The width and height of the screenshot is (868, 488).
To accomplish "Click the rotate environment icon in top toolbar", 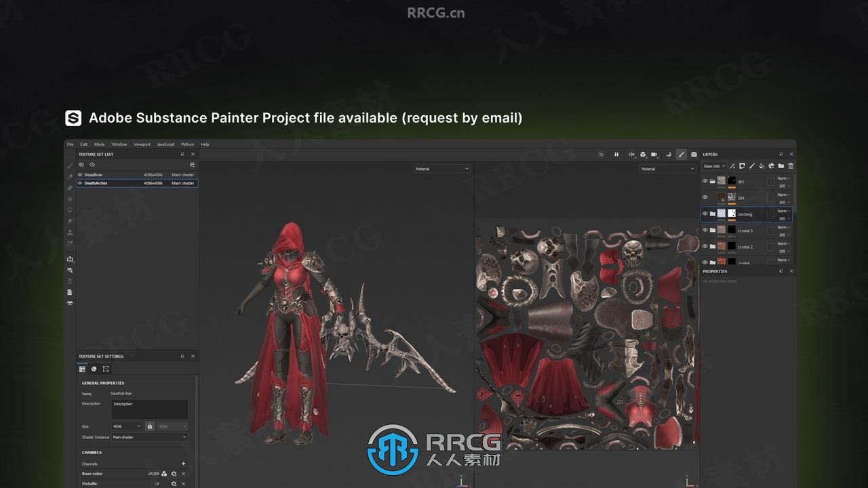I will click(669, 155).
